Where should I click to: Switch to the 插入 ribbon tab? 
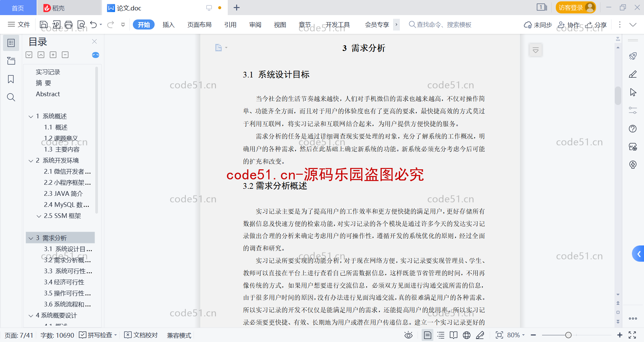click(168, 24)
